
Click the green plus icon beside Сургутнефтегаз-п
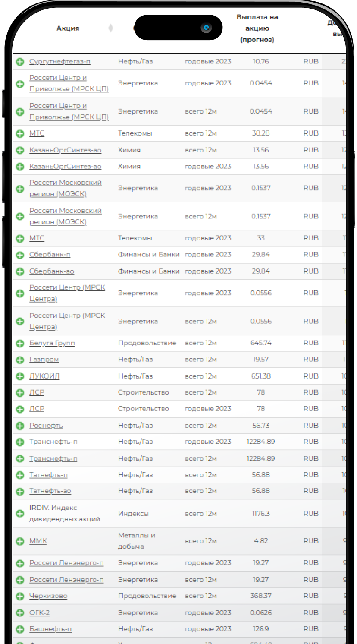[x=20, y=62]
